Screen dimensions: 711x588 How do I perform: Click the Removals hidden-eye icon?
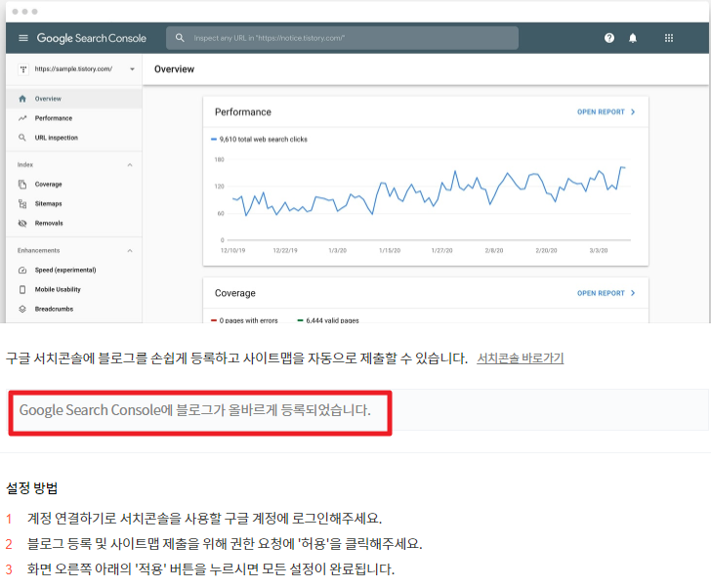(22, 223)
